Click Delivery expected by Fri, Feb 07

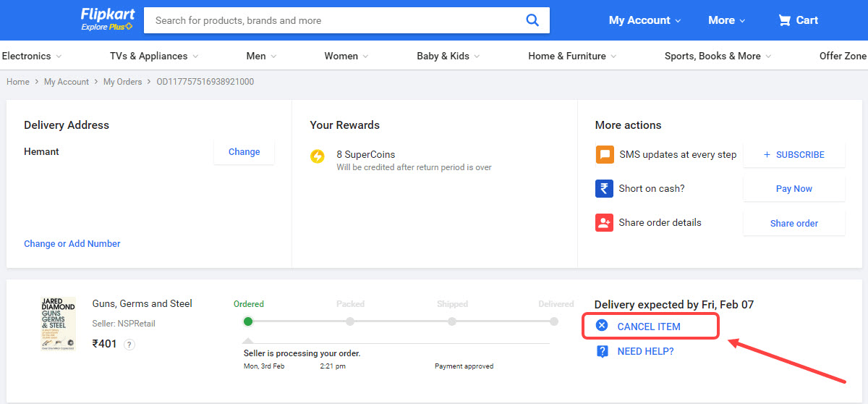pos(674,304)
